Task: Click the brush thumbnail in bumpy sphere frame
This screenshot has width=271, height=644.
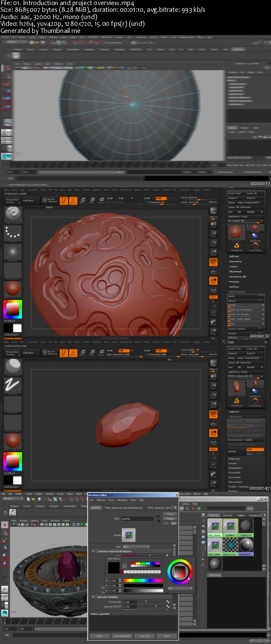Action: pos(12,215)
